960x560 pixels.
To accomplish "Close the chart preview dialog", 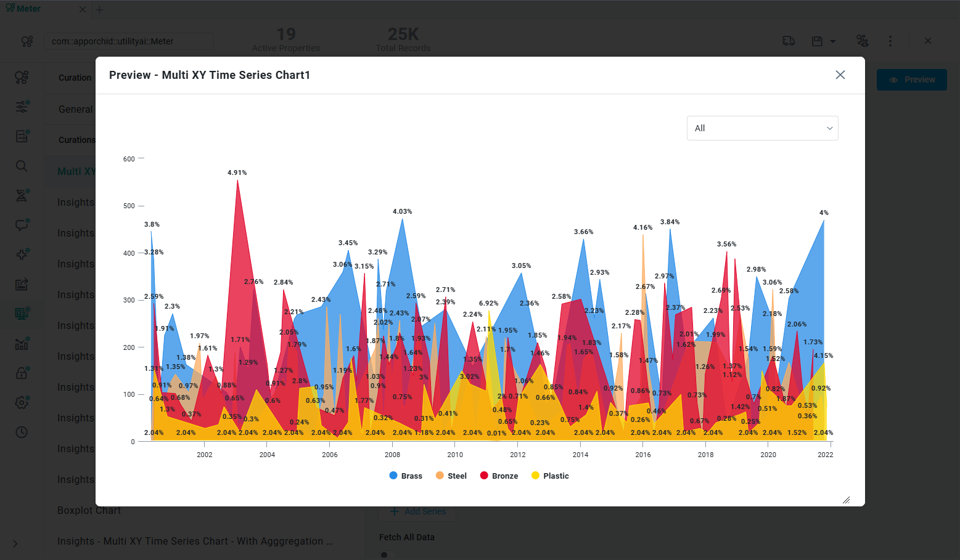I will (840, 75).
